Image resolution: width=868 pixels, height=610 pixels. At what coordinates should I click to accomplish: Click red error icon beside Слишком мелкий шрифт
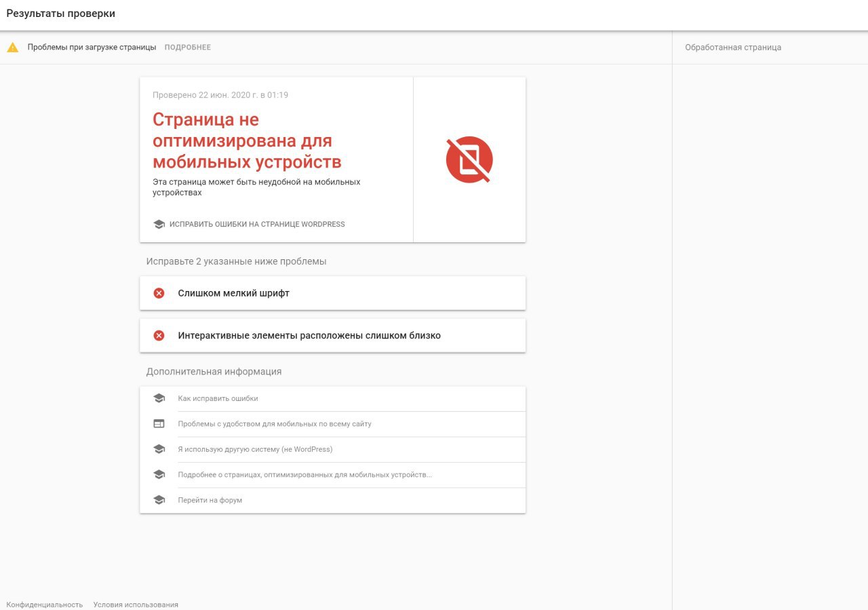159,293
